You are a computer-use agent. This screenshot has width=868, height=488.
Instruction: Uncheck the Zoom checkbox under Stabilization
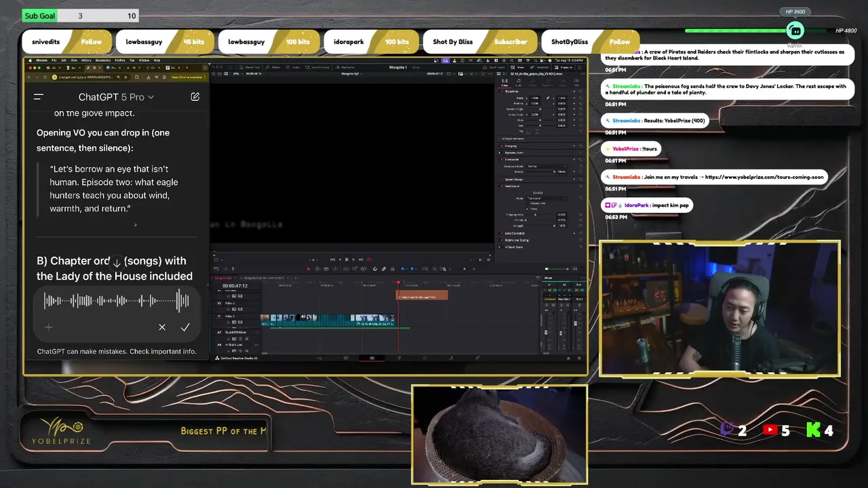528,209
